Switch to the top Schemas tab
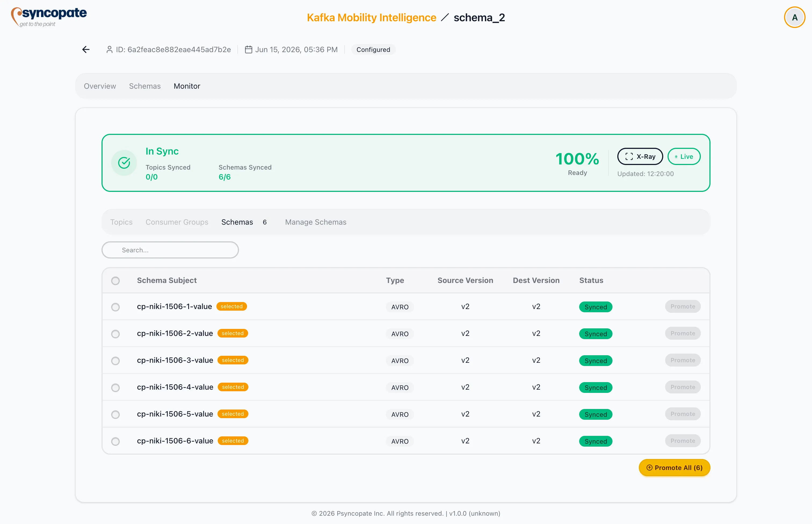 (x=145, y=86)
